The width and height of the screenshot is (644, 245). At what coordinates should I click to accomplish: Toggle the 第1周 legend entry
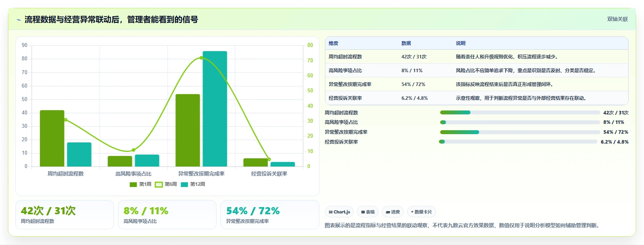click(x=140, y=184)
